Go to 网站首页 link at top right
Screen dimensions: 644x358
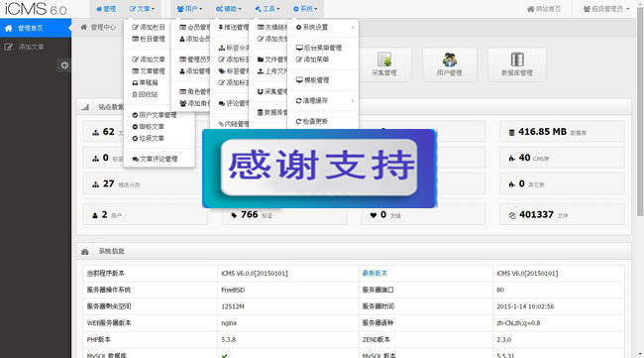543,9
